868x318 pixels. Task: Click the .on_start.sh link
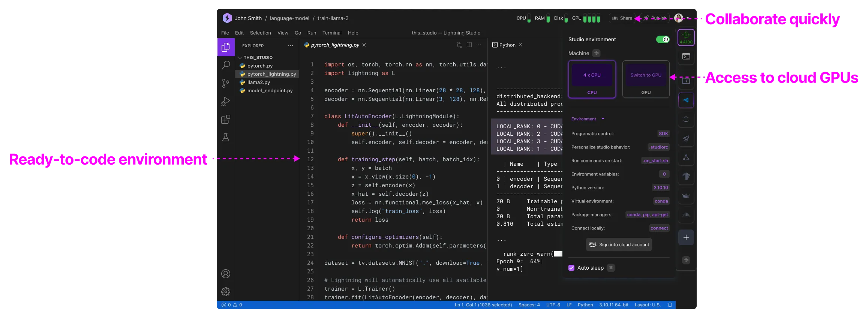(x=655, y=160)
